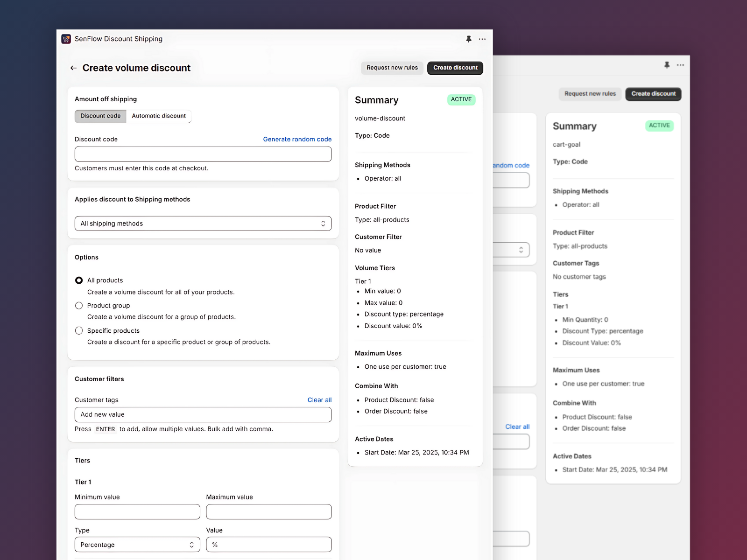Open the All shipping methods dropdown
The height and width of the screenshot is (560, 747).
203,224
